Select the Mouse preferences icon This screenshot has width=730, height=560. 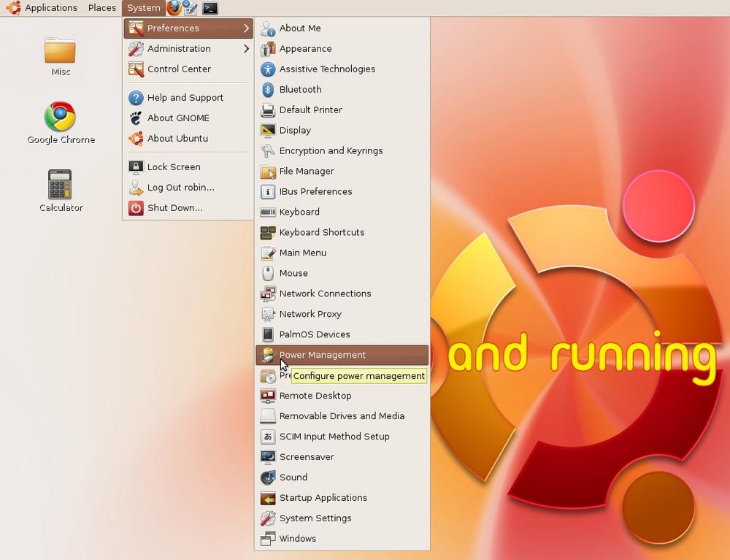point(267,273)
